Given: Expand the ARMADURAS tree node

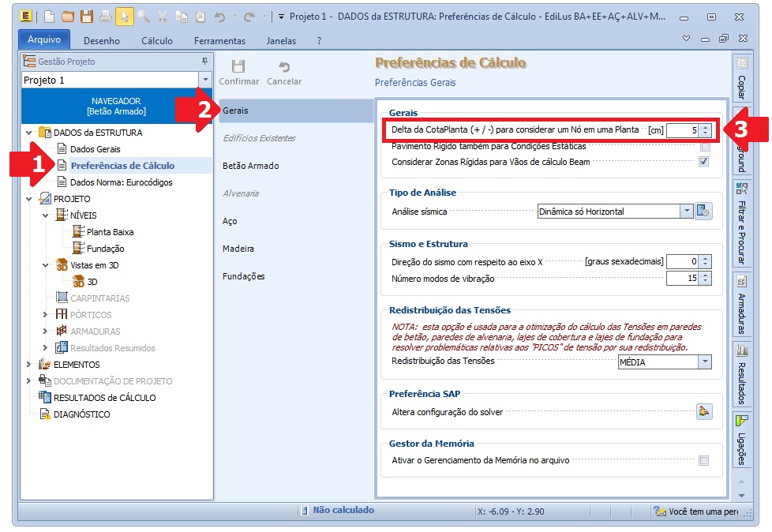Looking at the screenshot, I should click(x=45, y=332).
